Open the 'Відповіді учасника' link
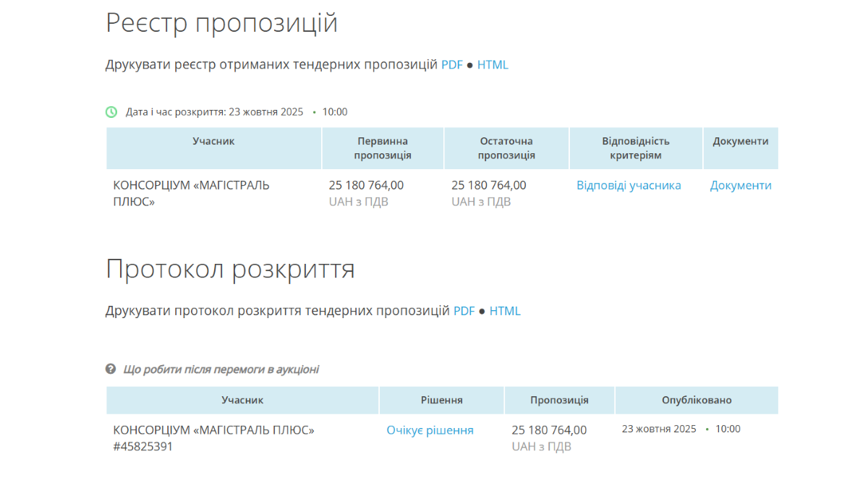Screen dimensions: 868x488 coord(629,186)
